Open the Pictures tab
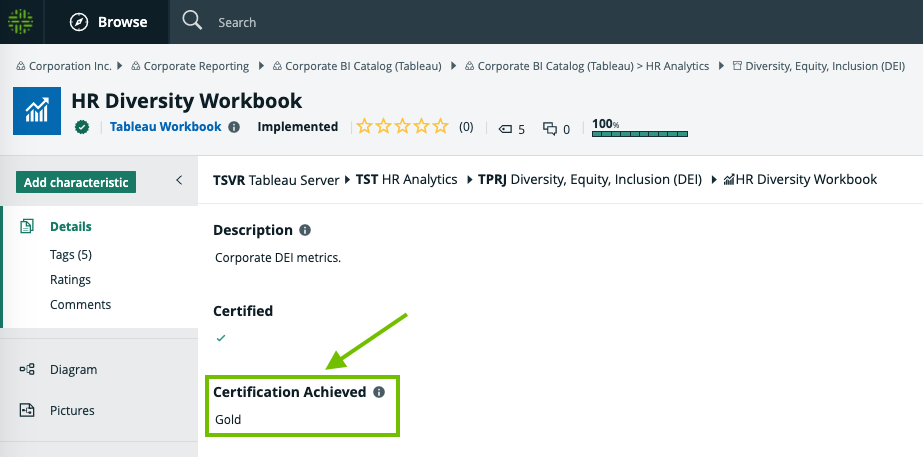This screenshot has width=923, height=457. pos(72,411)
